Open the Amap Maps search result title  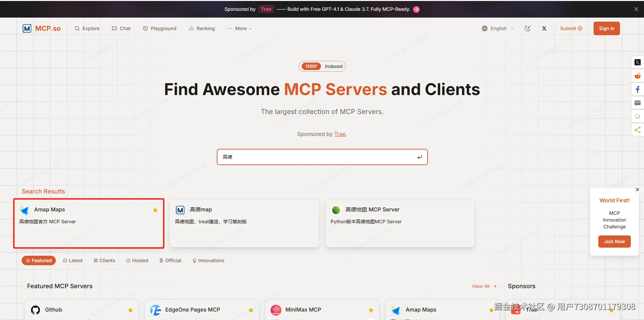coord(49,210)
